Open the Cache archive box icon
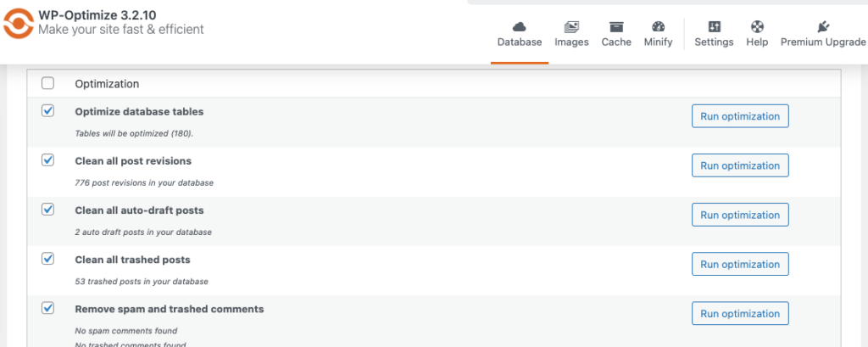The image size is (868, 347). coord(616,26)
